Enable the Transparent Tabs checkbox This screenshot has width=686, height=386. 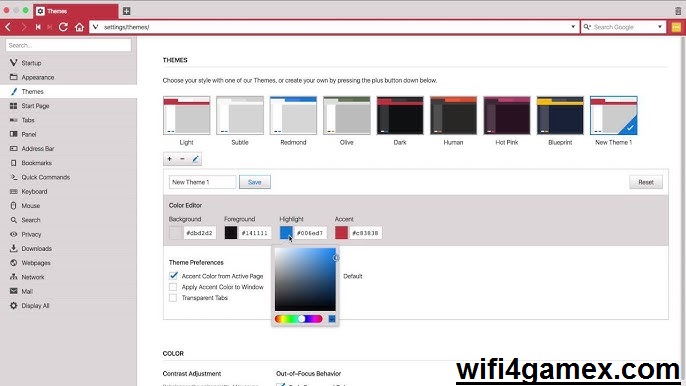(x=173, y=298)
